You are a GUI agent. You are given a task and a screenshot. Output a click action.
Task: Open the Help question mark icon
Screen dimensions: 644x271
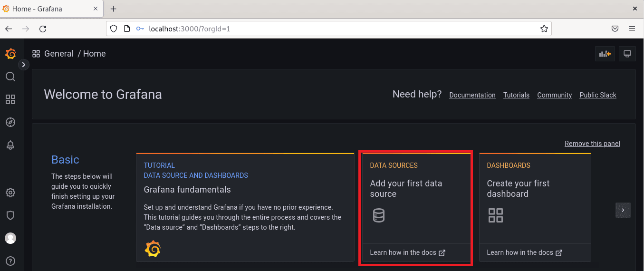(x=10, y=261)
